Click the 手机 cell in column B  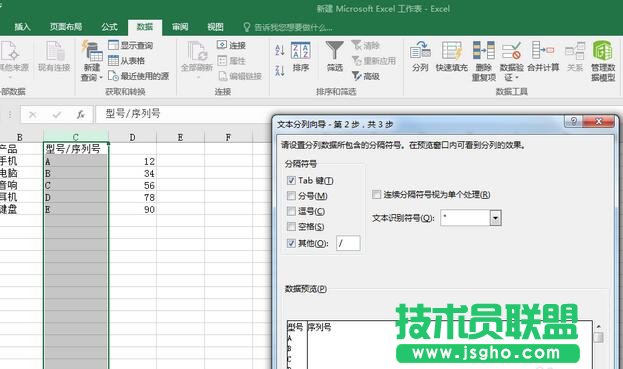coord(21,161)
